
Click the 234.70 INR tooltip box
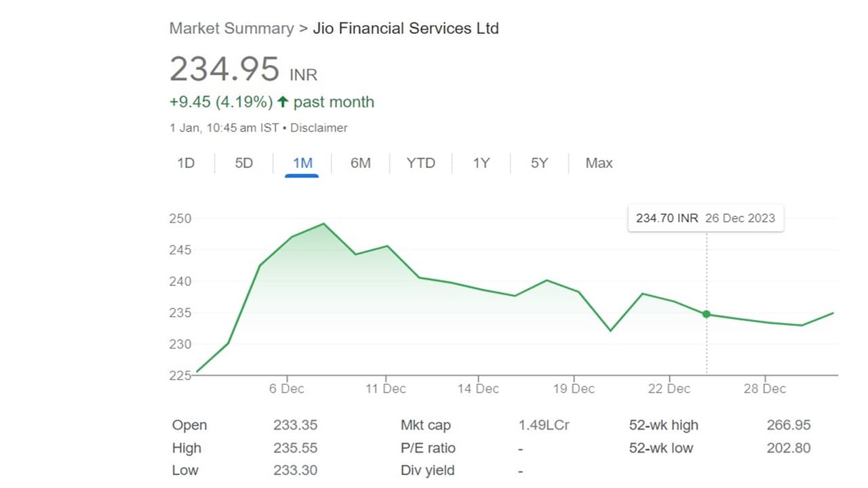click(x=705, y=218)
